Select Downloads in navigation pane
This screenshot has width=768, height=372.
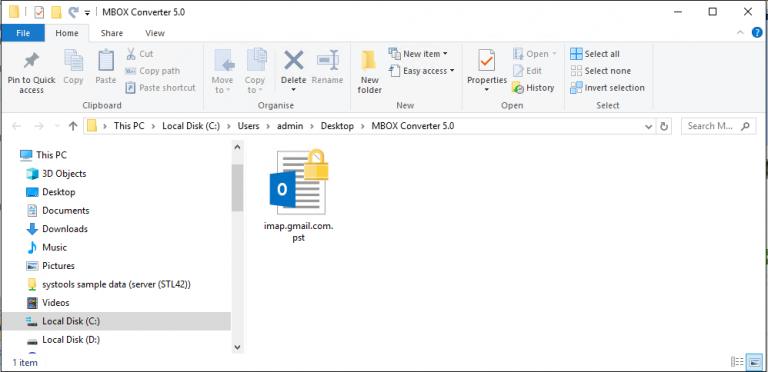click(57, 229)
